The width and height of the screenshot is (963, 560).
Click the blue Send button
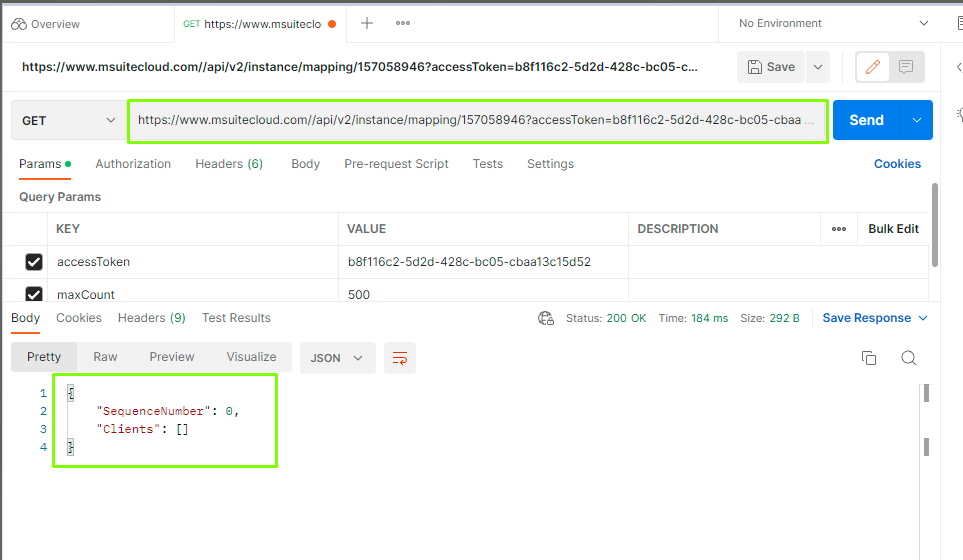(865, 120)
